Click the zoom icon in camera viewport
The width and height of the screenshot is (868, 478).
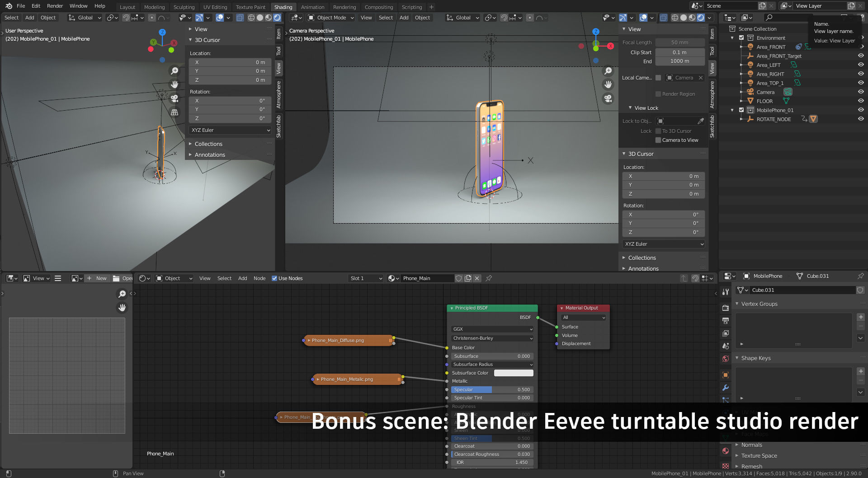tap(609, 71)
